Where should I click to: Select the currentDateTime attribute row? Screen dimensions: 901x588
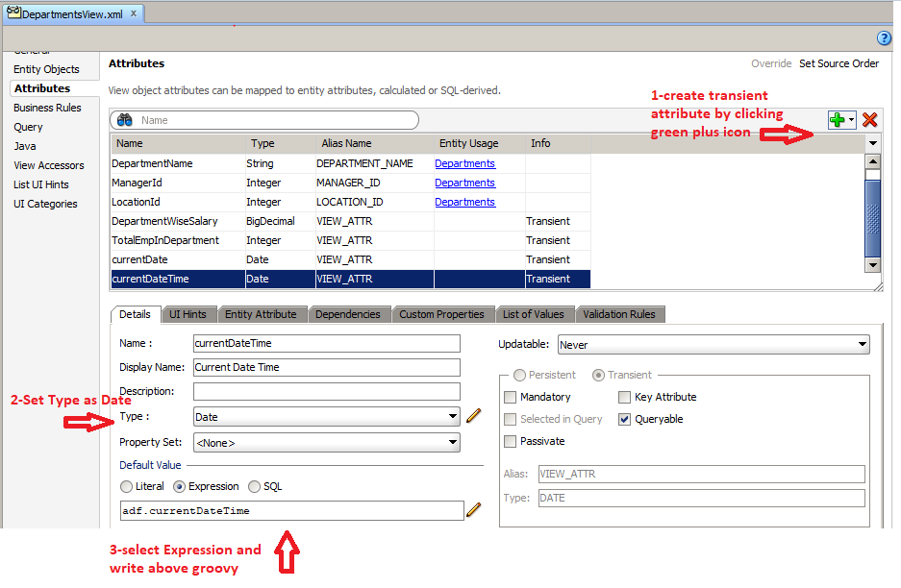350,279
